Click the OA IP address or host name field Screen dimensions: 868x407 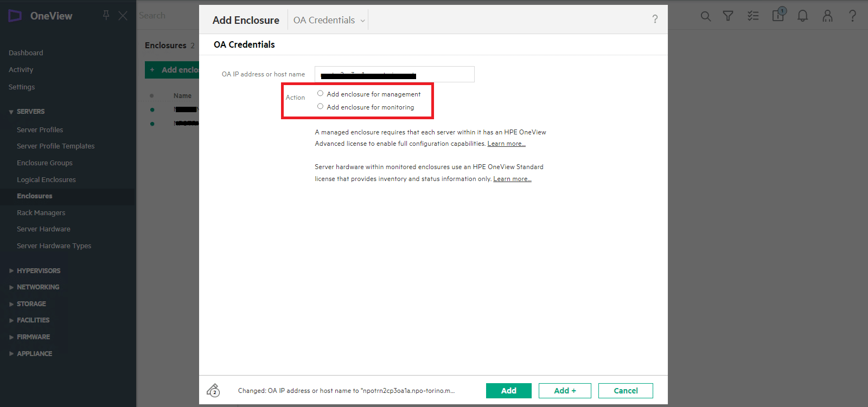point(394,74)
